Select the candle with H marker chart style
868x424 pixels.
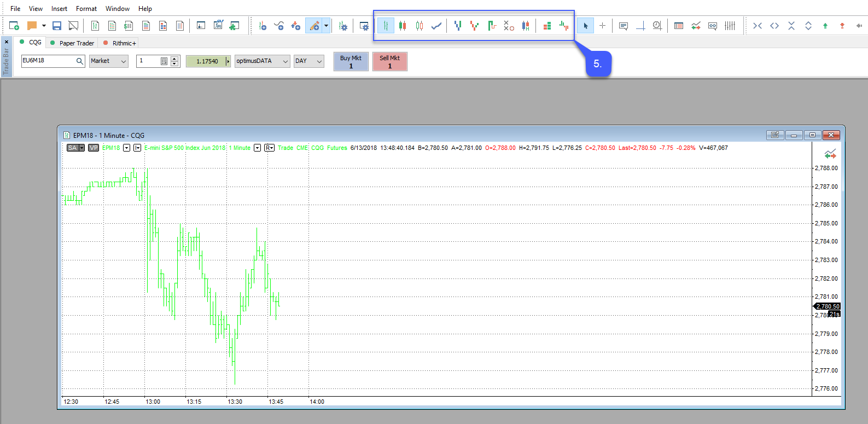point(526,26)
